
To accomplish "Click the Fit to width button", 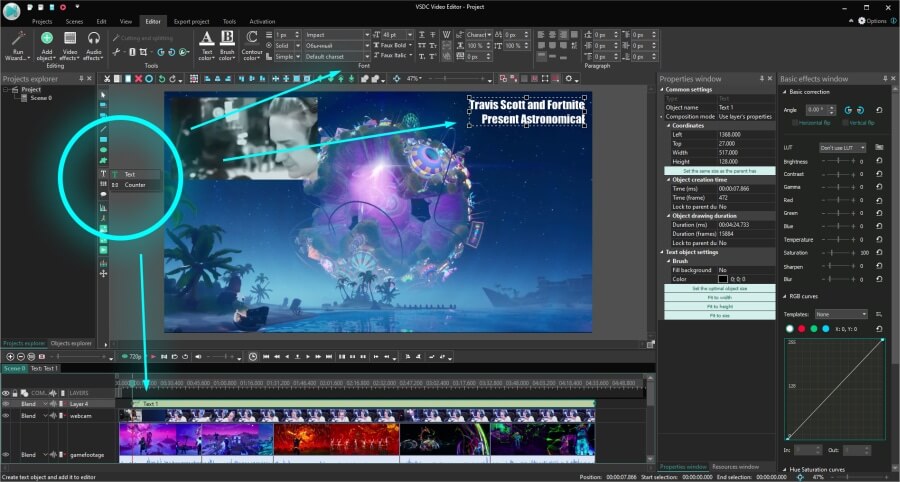I will pyautogui.click(x=719, y=297).
